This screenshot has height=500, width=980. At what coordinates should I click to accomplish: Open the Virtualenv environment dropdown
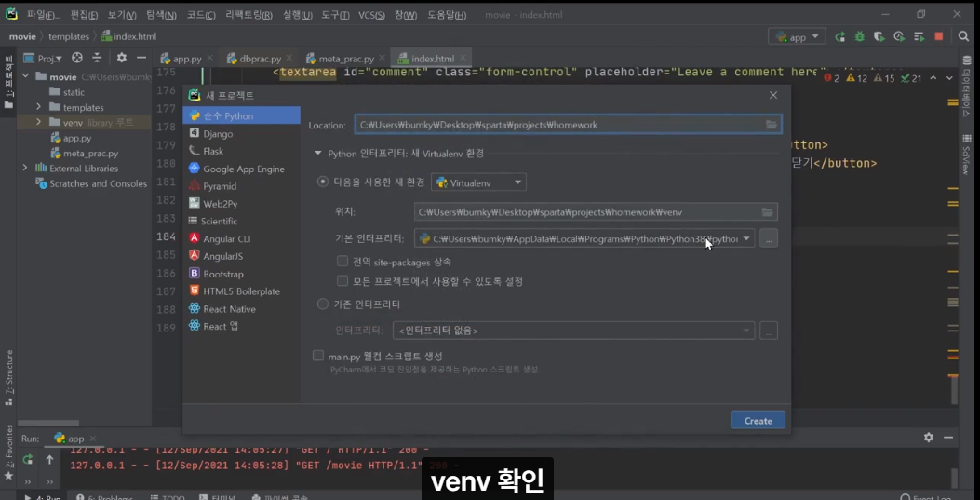pyautogui.click(x=478, y=182)
